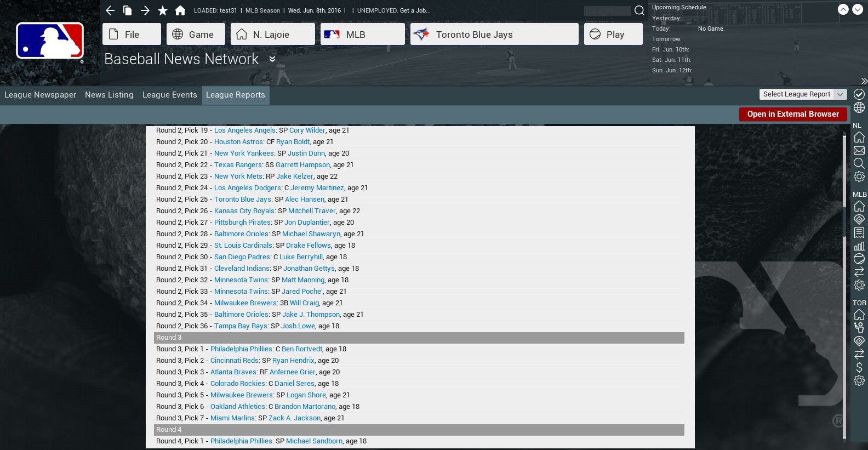868x450 pixels.
Task: Select the League Reports tab
Action: 236,95
